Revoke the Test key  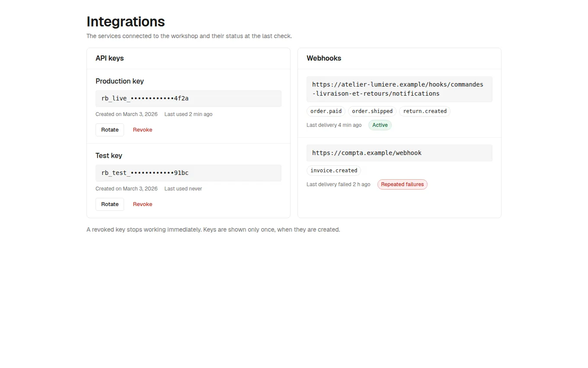[143, 204]
